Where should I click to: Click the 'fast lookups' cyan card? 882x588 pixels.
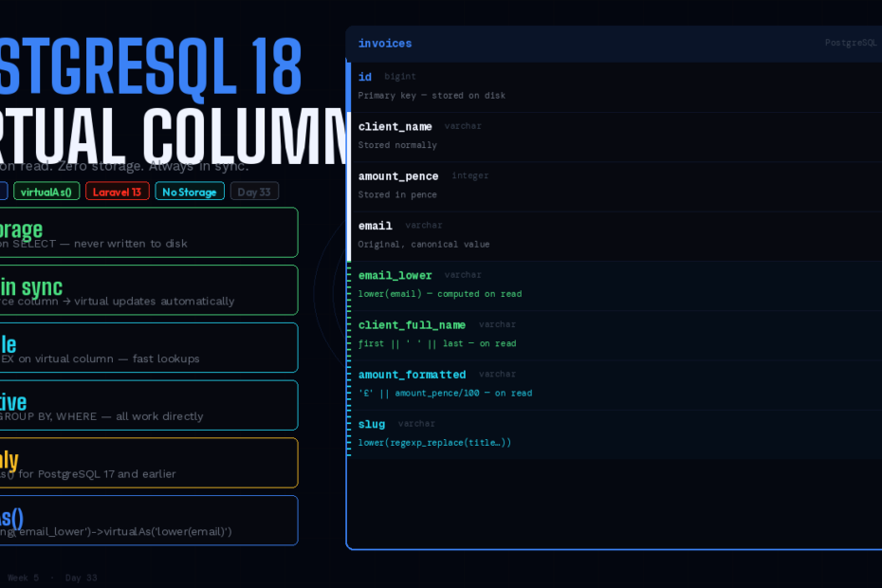[148, 348]
